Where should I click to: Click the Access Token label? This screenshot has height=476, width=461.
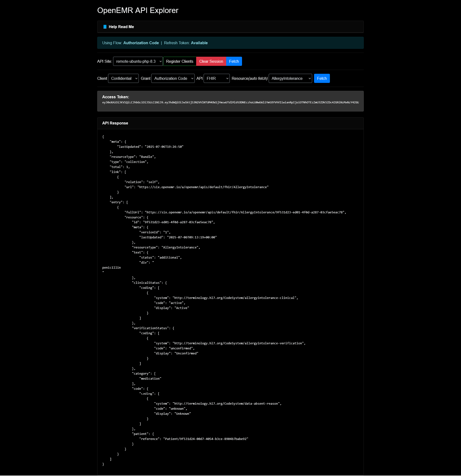coord(115,97)
